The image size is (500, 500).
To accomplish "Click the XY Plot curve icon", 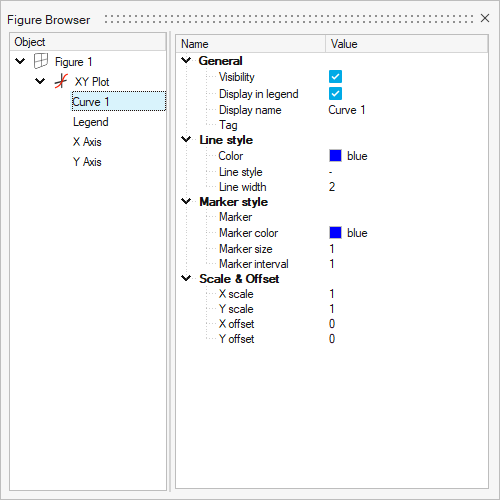I will coord(61,81).
